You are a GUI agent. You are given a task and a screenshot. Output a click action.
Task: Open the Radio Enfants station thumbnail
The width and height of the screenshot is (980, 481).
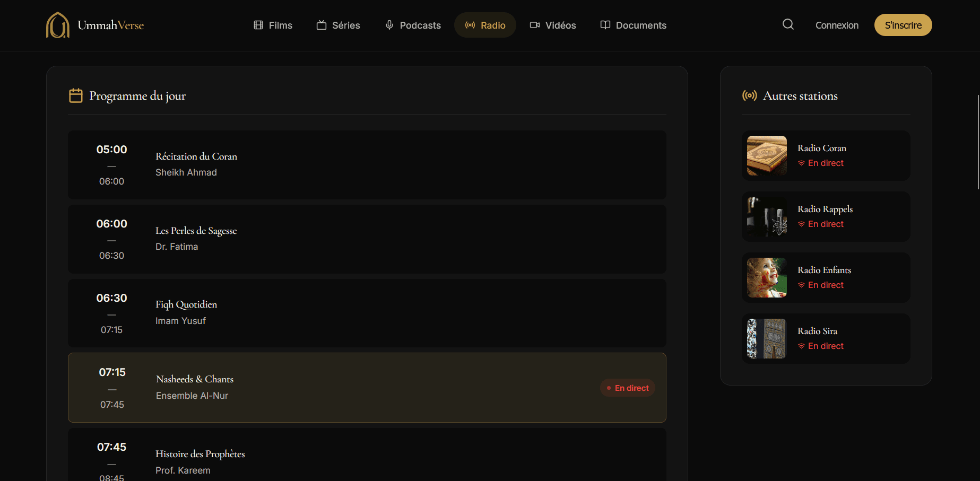767,277
